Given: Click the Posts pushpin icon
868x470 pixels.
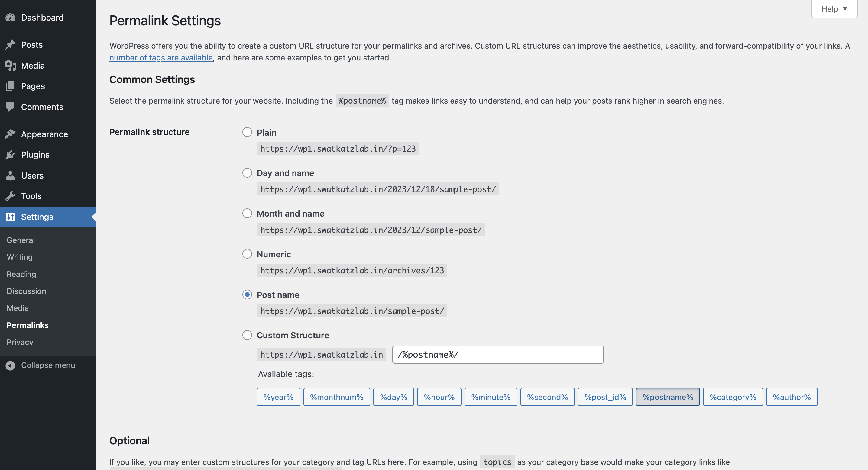Looking at the screenshot, I should (x=10, y=45).
